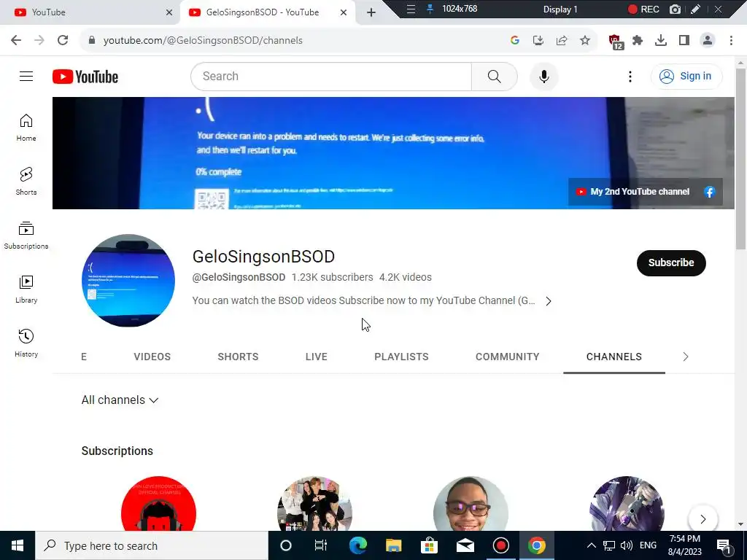Switch to the COMMUNITY tab

(x=508, y=357)
